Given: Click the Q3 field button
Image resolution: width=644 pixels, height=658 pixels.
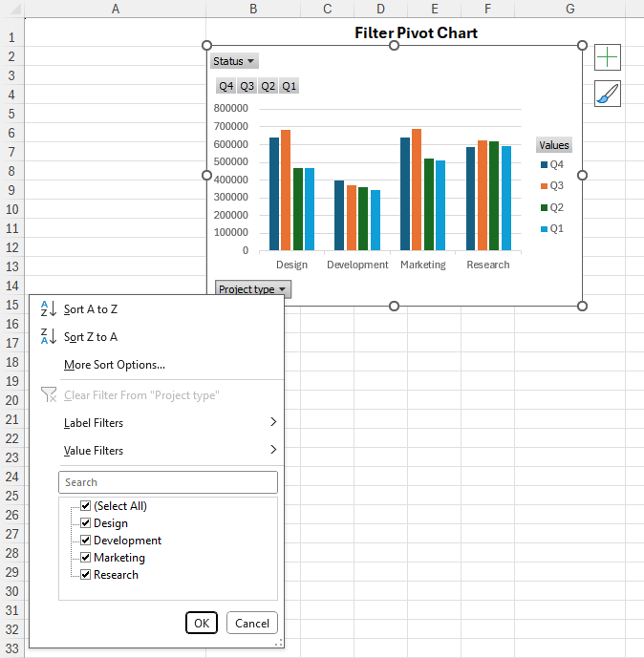Looking at the screenshot, I should coord(247,86).
